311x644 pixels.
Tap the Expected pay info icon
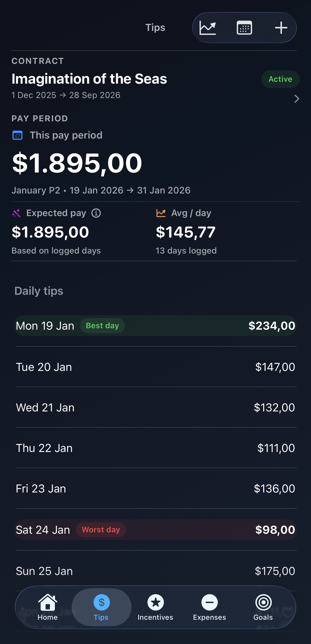96,213
